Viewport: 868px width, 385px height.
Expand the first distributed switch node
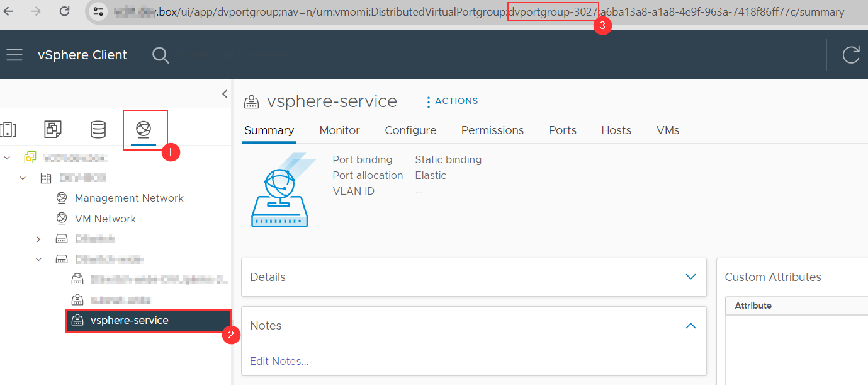coord(38,239)
